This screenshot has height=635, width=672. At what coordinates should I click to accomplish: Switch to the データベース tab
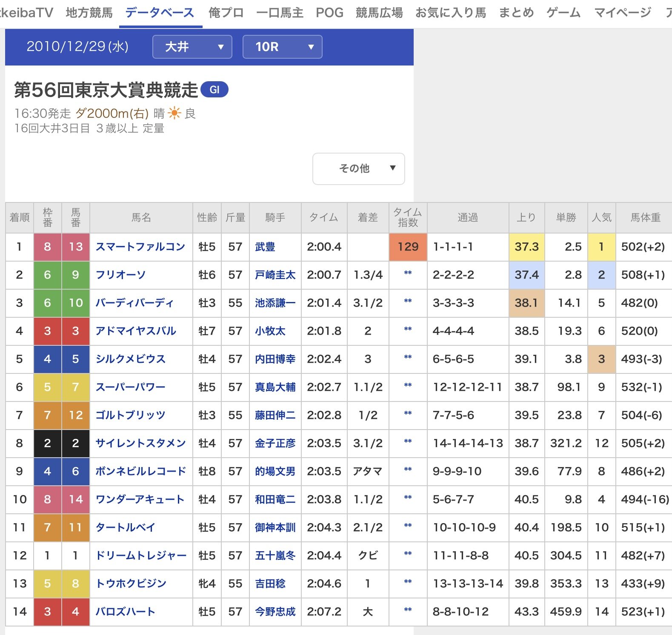click(160, 13)
